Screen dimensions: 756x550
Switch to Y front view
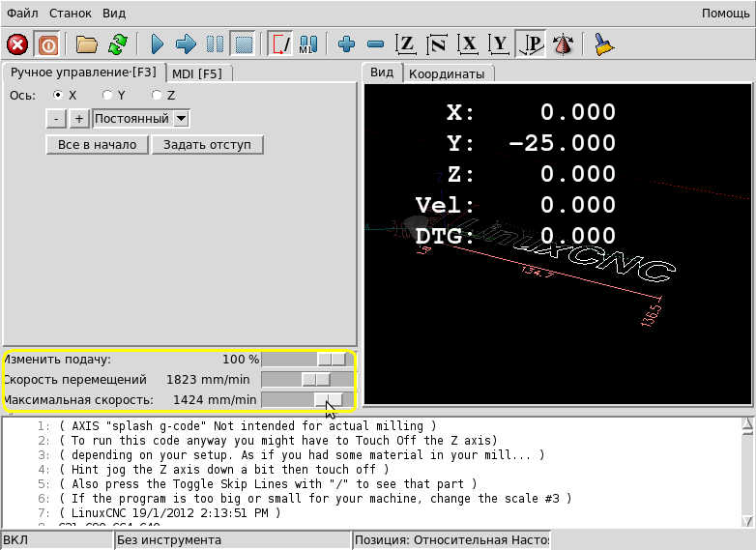[500, 44]
